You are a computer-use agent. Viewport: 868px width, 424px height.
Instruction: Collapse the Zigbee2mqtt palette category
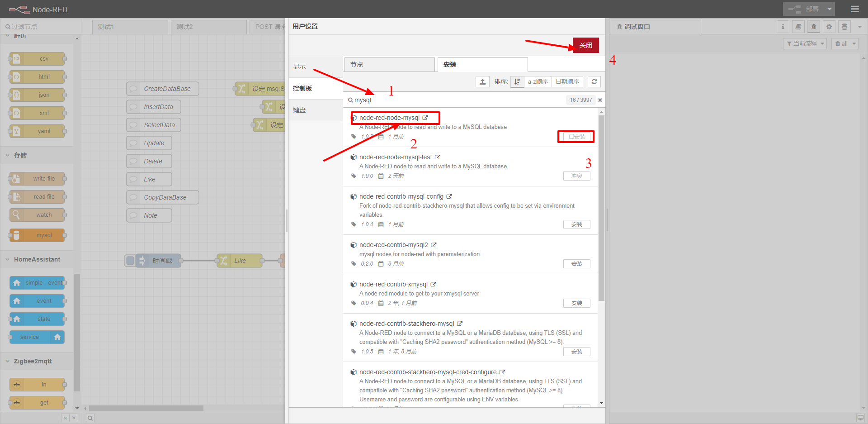[36, 361]
